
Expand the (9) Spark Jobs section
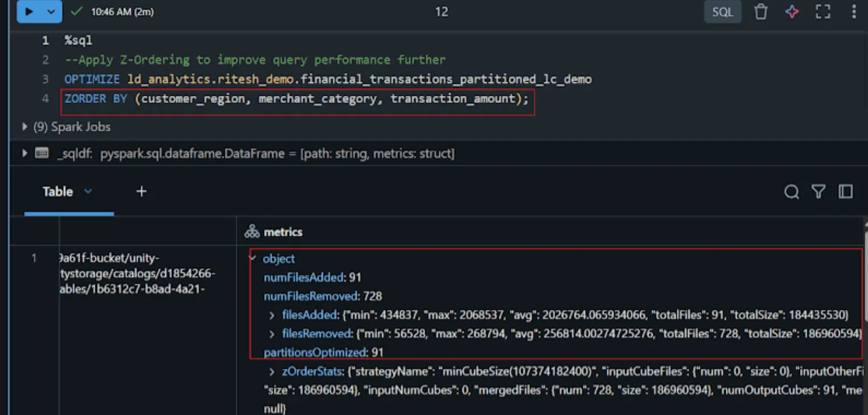[23, 127]
